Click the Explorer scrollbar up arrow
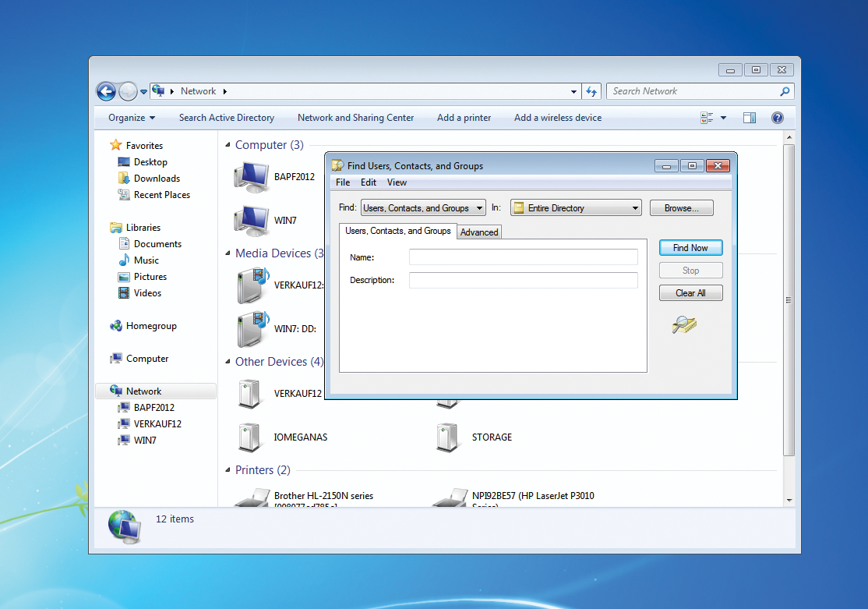Screen dimensions: 868x609 (x=789, y=137)
